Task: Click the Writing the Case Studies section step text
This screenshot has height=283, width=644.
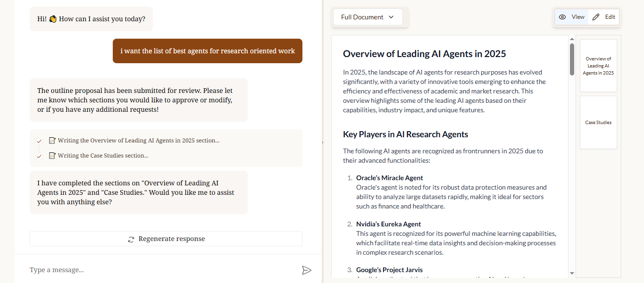Action: 103,156
